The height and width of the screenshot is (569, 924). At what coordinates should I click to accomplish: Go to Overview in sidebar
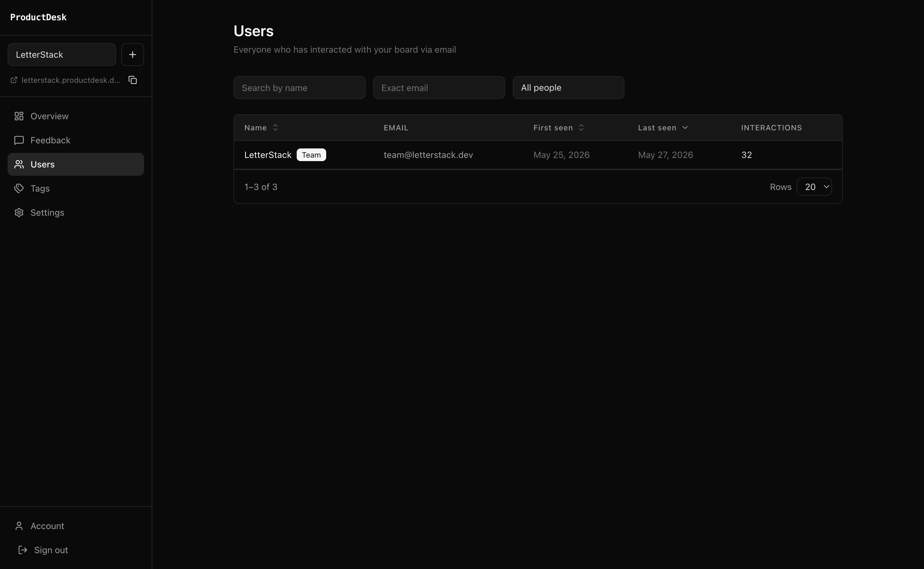(x=76, y=116)
